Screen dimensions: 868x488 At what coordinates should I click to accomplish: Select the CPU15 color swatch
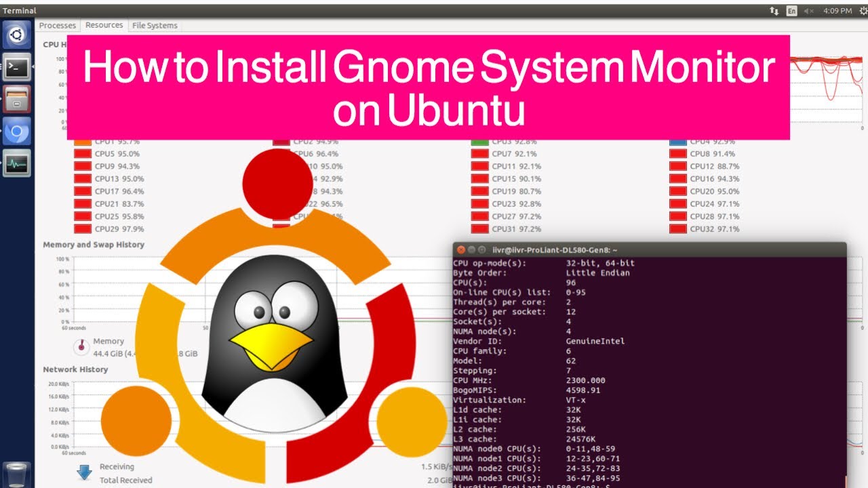pyautogui.click(x=480, y=179)
